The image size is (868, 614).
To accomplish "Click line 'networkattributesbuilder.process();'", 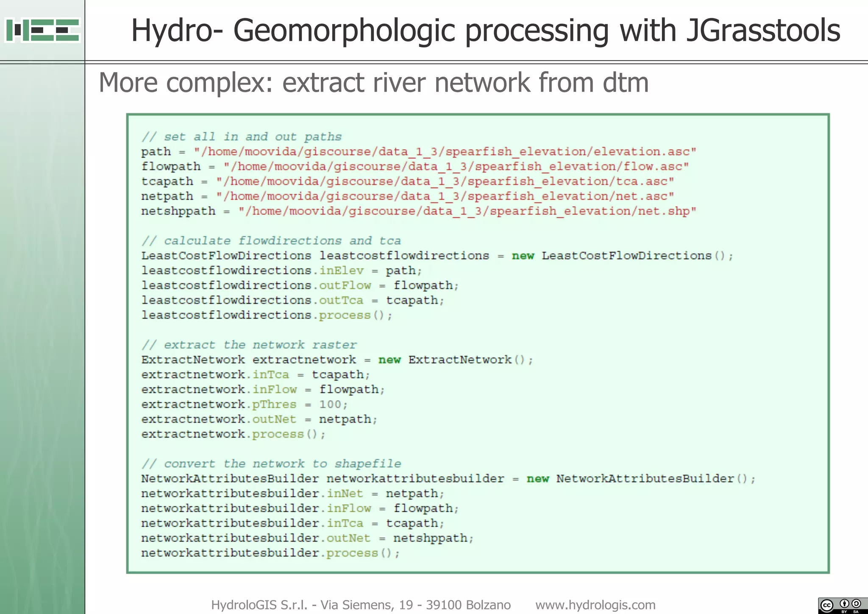I will point(271,553).
